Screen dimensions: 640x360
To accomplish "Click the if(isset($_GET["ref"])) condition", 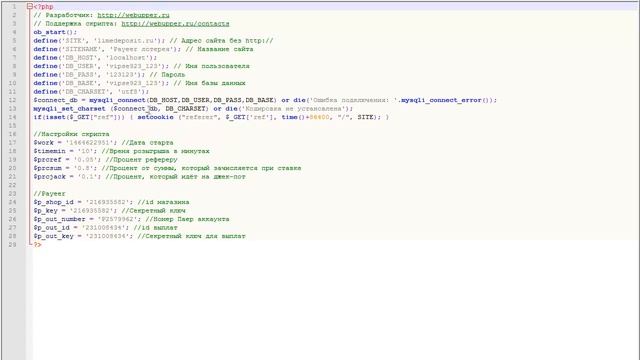I will pyautogui.click(x=79, y=117).
